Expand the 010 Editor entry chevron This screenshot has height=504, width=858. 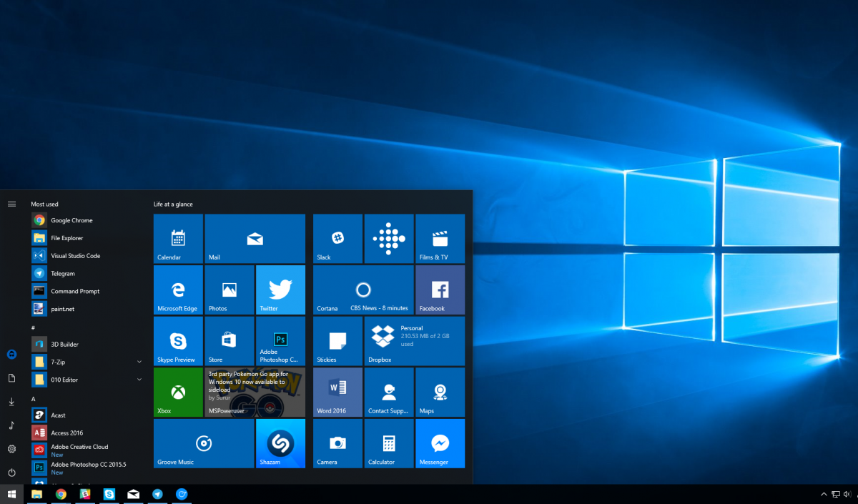click(x=139, y=380)
